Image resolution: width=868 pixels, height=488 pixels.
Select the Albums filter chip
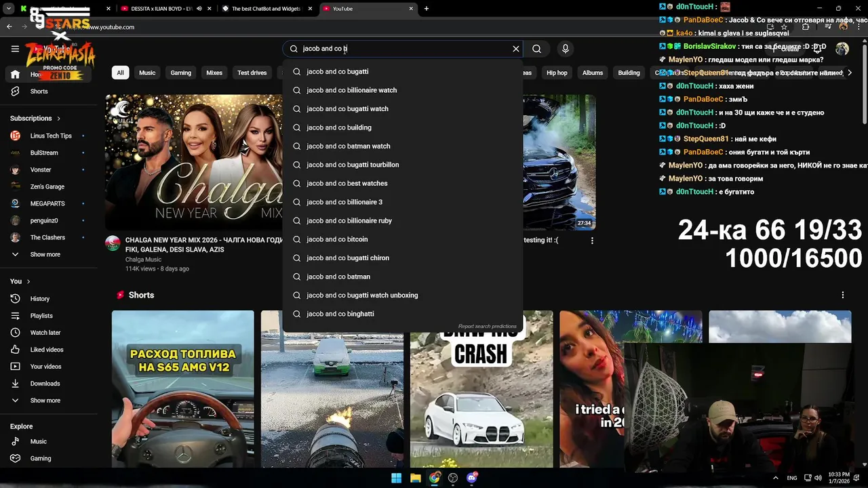[593, 73]
